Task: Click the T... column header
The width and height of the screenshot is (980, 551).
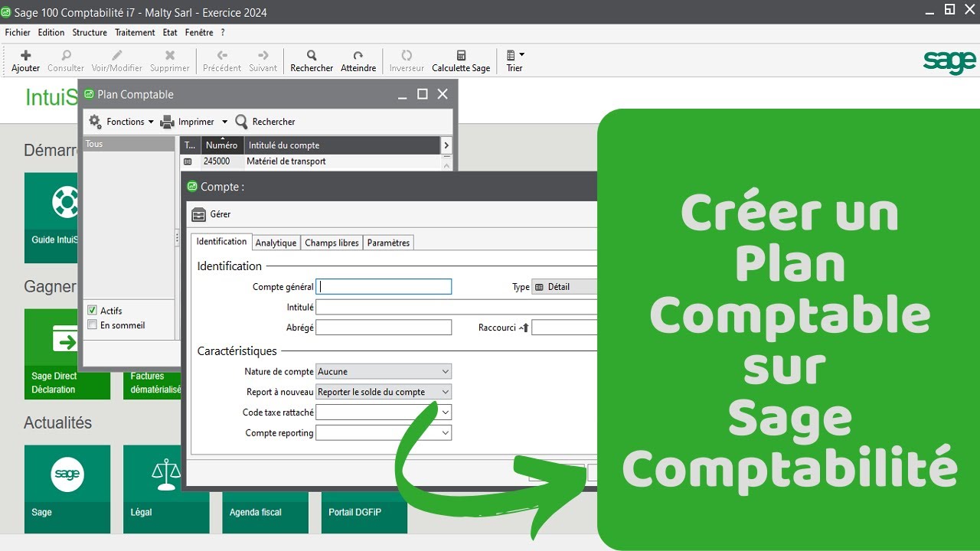Action: [191, 145]
